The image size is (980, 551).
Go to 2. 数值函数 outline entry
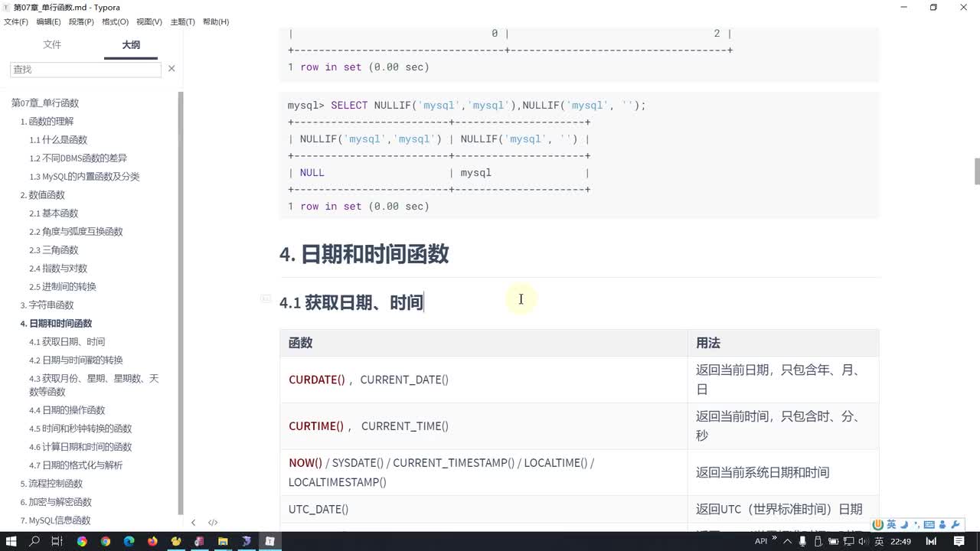(x=42, y=194)
